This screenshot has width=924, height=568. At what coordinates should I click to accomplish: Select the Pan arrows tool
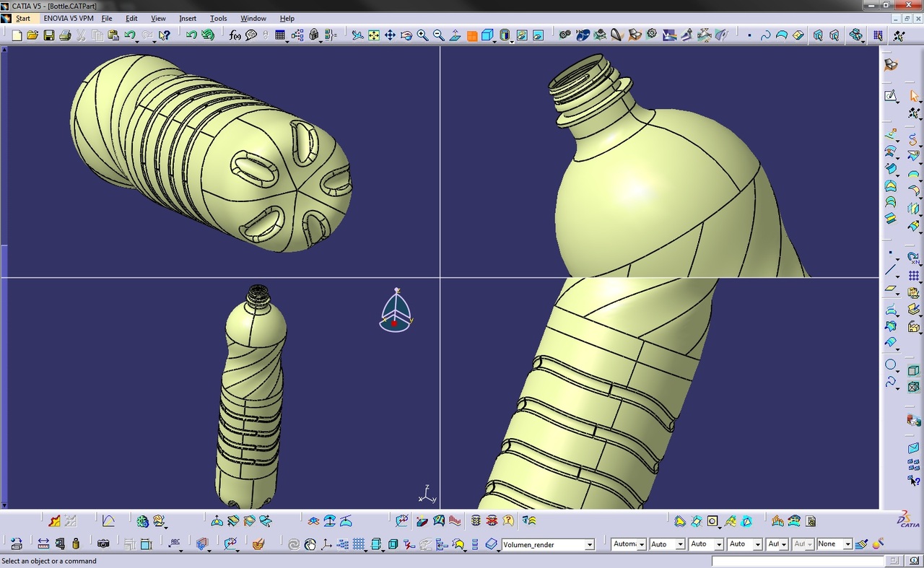point(390,35)
